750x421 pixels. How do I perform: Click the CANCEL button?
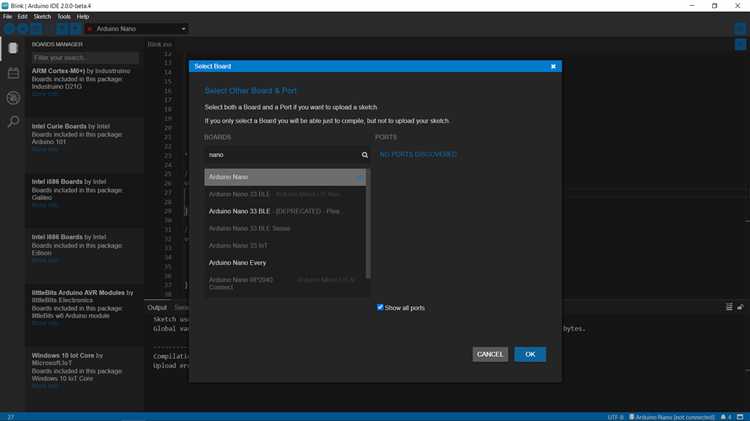coord(490,355)
